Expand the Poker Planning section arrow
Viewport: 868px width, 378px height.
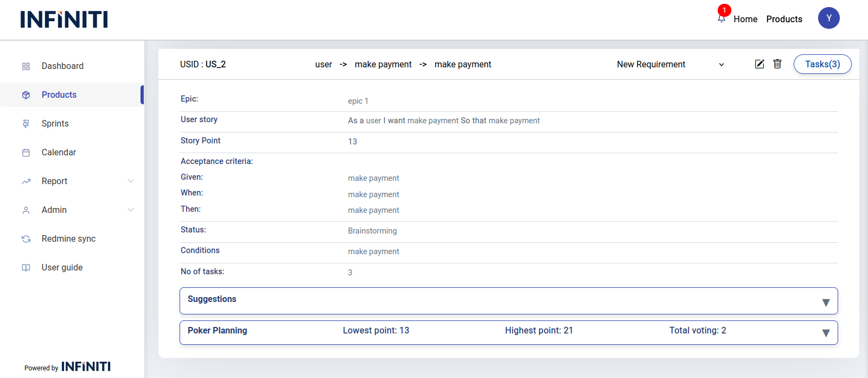(826, 333)
